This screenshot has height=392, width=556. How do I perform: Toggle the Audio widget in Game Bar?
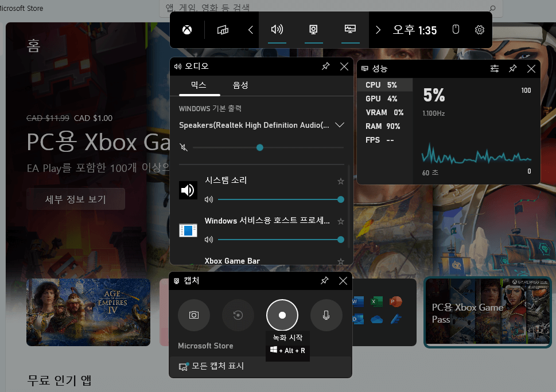[277, 29]
